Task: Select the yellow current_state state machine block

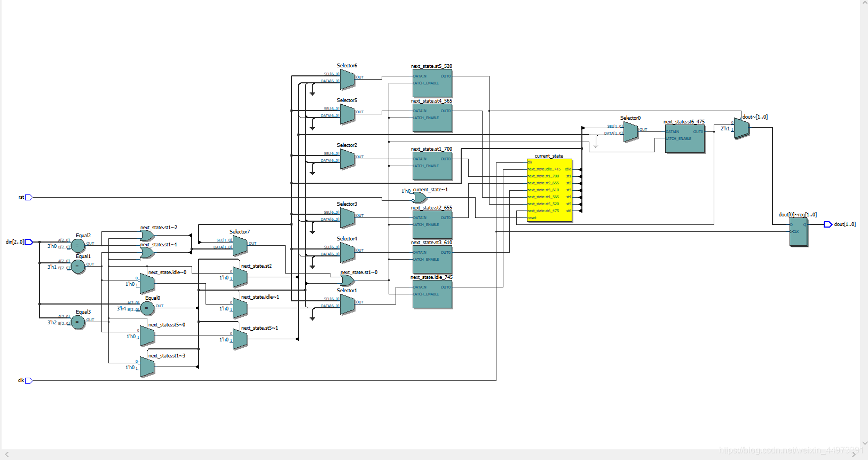Action: (x=549, y=190)
